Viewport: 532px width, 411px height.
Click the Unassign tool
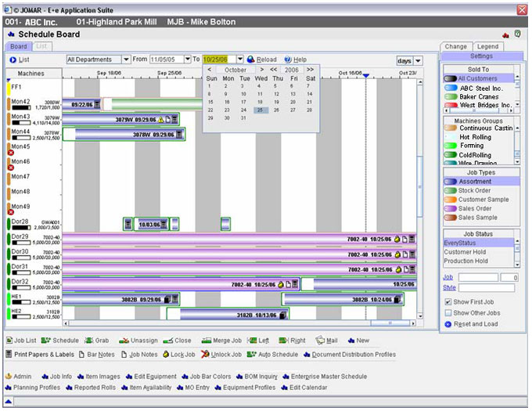138,341
